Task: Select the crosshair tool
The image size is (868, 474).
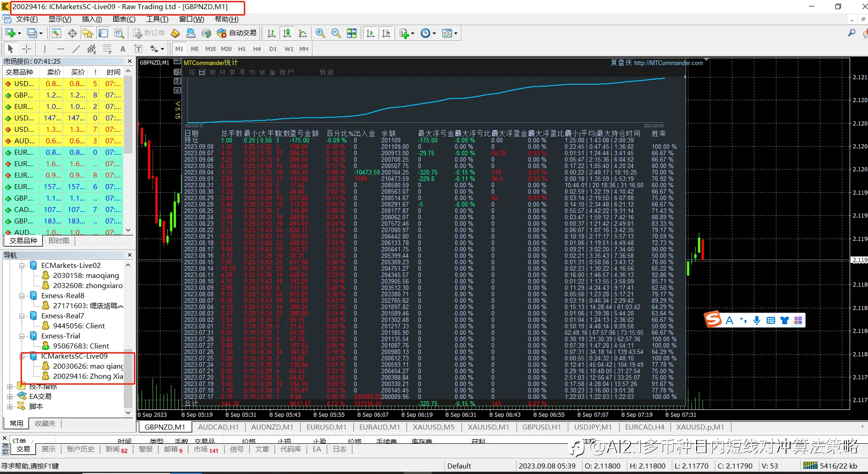Action: pyautogui.click(x=27, y=49)
